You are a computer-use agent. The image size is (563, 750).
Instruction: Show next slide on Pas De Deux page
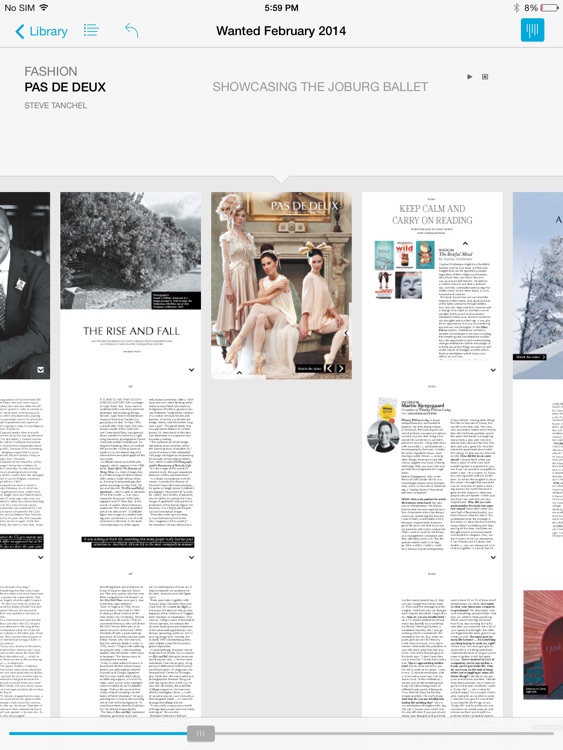click(x=341, y=368)
